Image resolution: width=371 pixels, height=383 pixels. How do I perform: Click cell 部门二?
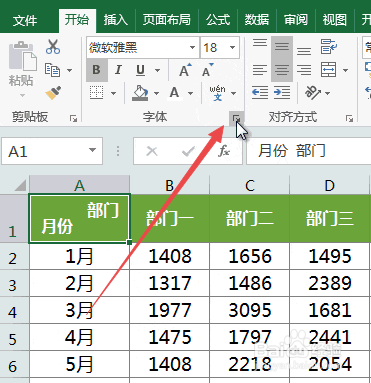250,219
